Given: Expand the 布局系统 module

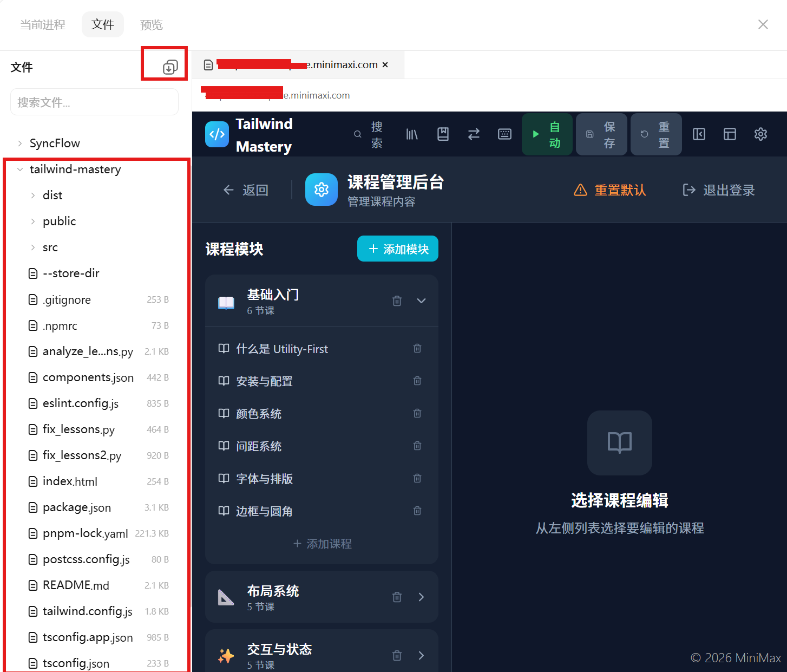Looking at the screenshot, I should [x=422, y=597].
